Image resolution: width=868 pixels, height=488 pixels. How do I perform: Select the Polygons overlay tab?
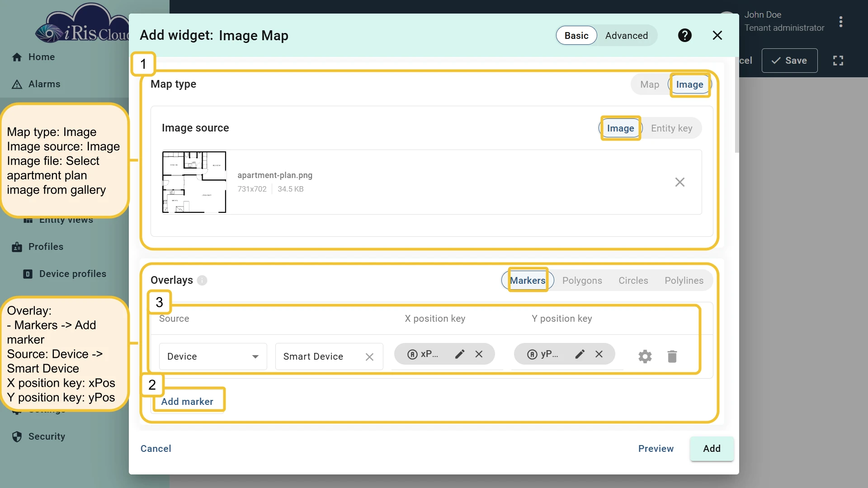[x=582, y=281]
